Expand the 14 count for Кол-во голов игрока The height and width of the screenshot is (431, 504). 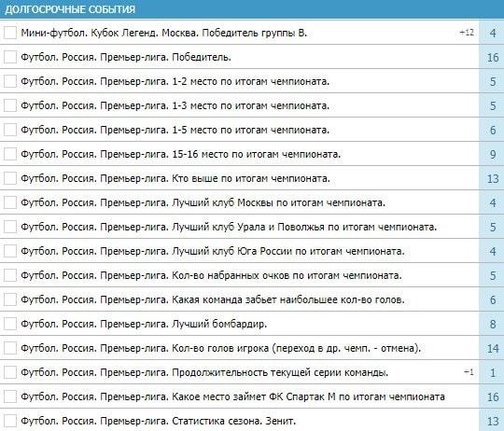tap(493, 349)
